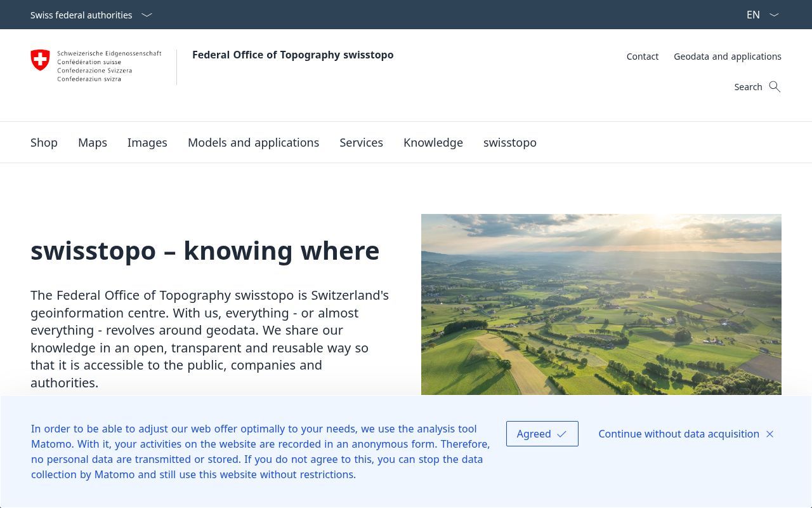The width and height of the screenshot is (812, 508).
Task: Click the Contact link
Action: point(643,57)
